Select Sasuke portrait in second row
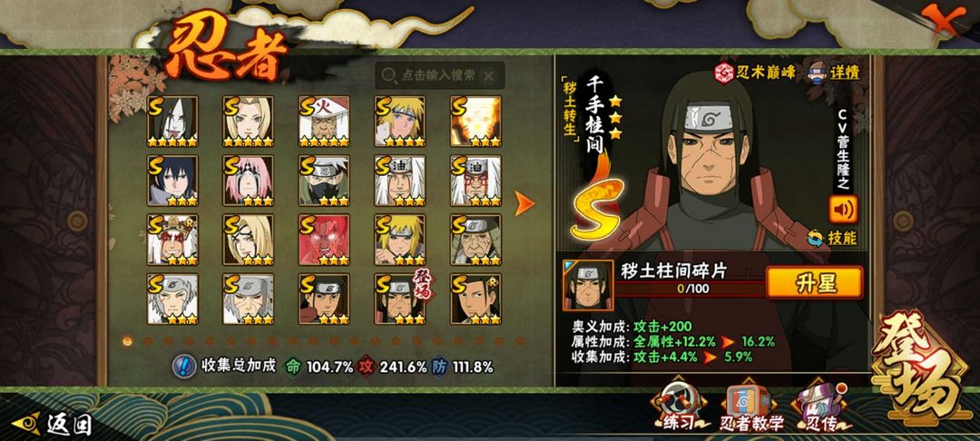The height and width of the screenshot is (441, 980). (172, 181)
